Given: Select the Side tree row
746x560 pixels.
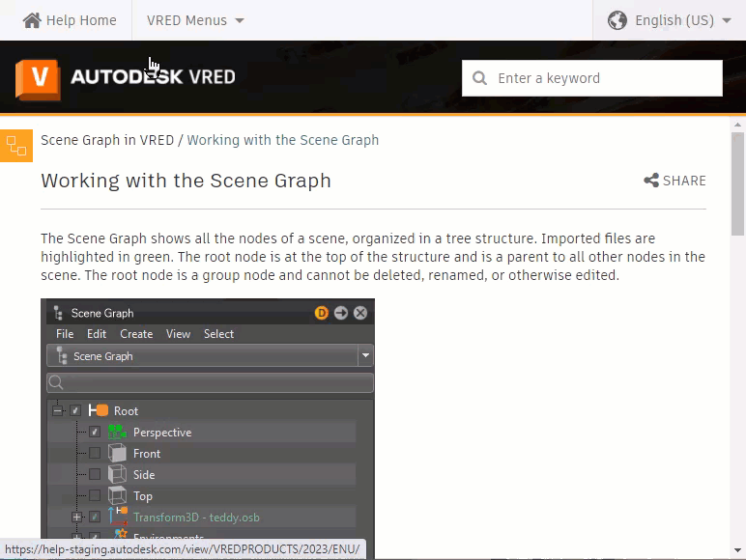Looking at the screenshot, I should pos(202,474).
